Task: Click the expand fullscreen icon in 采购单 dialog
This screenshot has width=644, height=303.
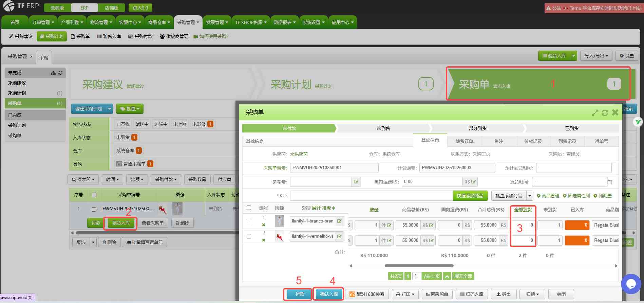Action: click(595, 113)
